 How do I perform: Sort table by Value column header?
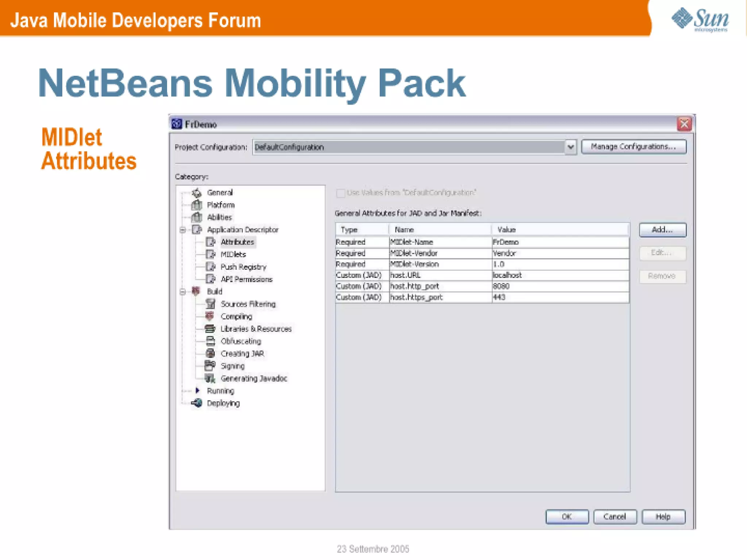pos(560,230)
